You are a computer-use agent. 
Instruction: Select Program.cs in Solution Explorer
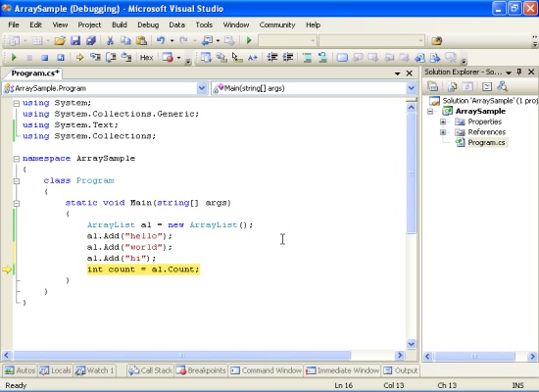(486, 142)
